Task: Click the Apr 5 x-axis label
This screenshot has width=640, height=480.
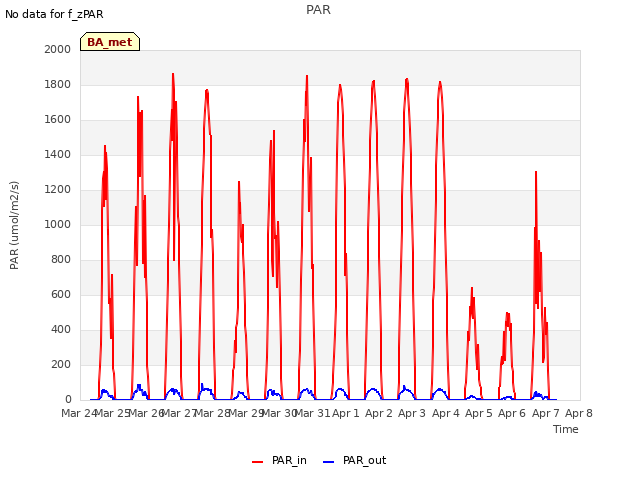Action: (479, 413)
